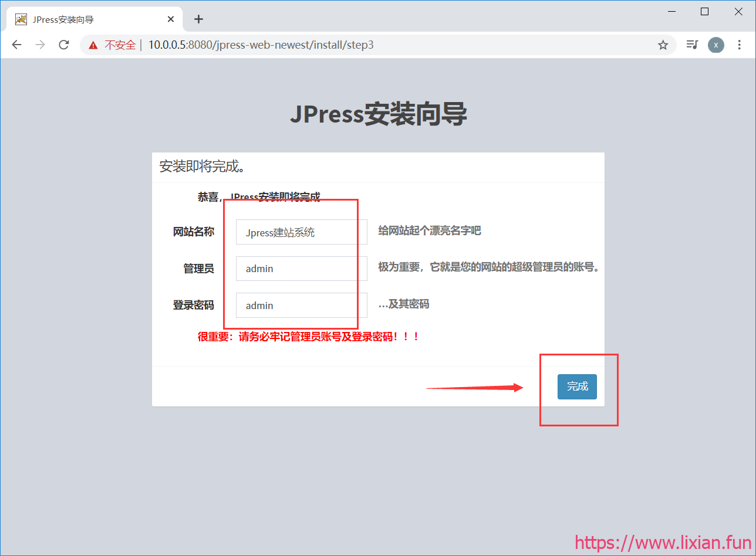This screenshot has width=756, height=556.
Task: Bookmark this page with the star icon
Action: [x=663, y=45]
